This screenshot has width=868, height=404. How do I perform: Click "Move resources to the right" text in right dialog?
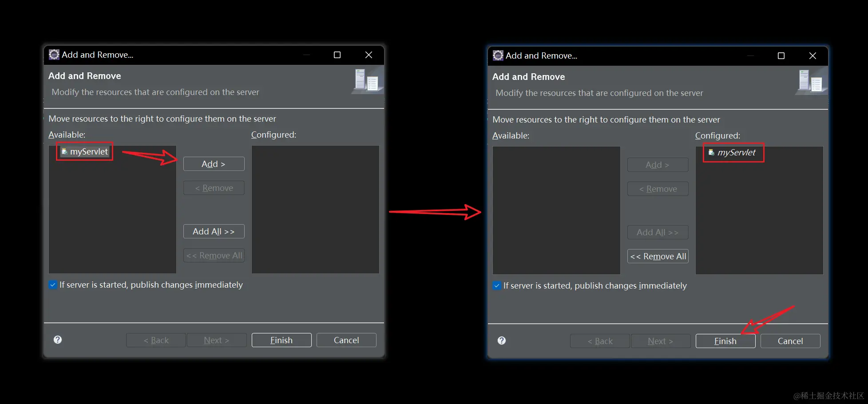[606, 119]
